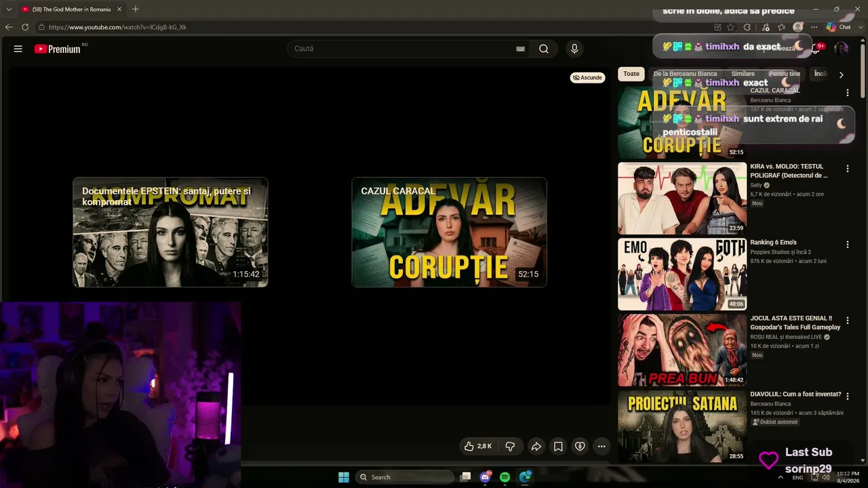
Task: Visit the Poppies Studios channel link
Action: pyautogui.click(x=781, y=252)
